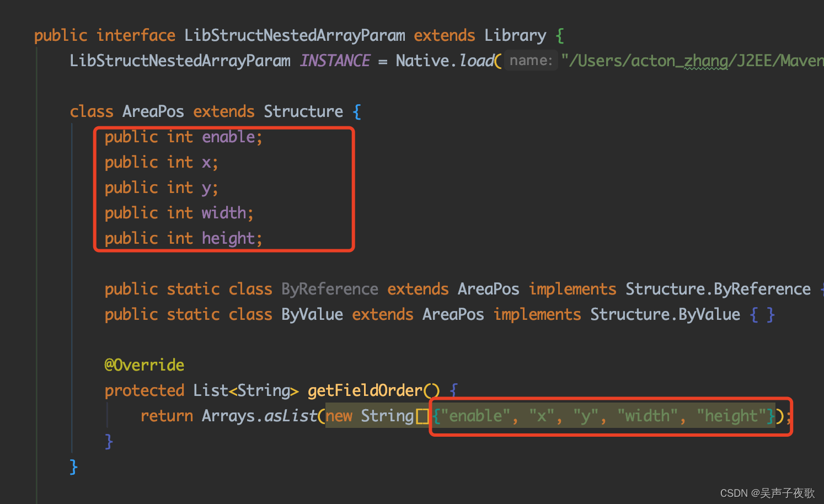Click the Structure.ByValue interface reference
The width and height of the screenshot is (824, 504).
pyautogui.click(x=665, y=314)
